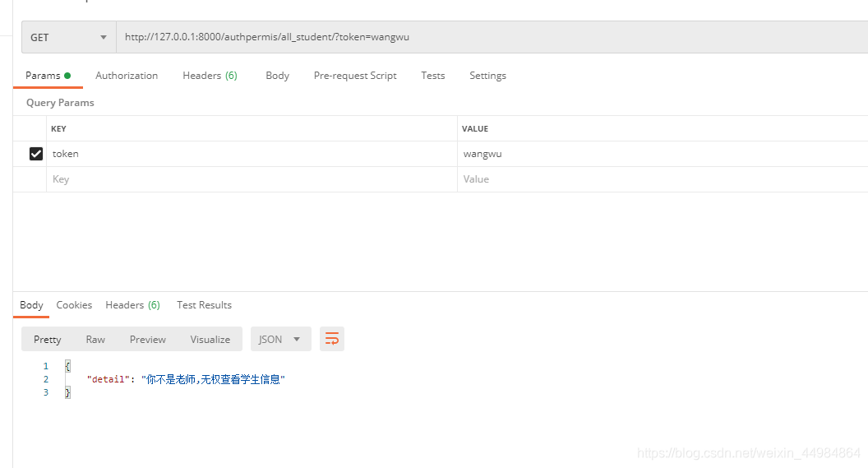
Task: Open the Settings tab
Action: 487,76
